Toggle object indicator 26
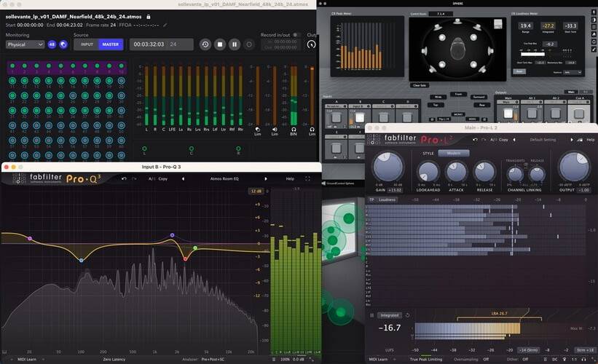The image size is (598, 364). pyautogui.click(x=73, y=95)
